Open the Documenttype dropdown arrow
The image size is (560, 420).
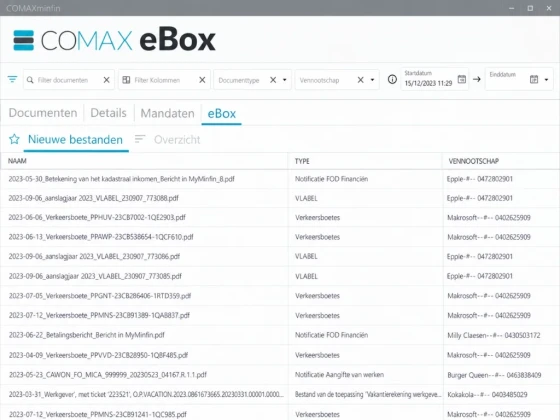[x=285, y=80]
